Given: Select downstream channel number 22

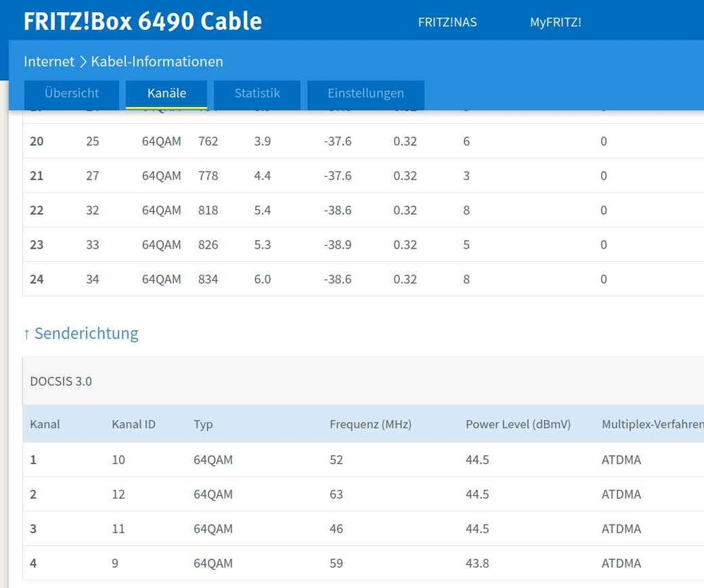Looking at the screenshot, I should tap(37, 211).
